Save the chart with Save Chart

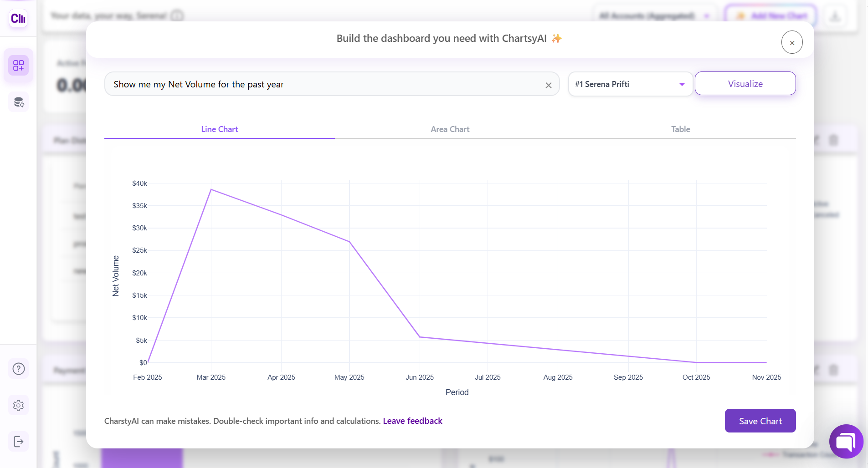point(759,421)
